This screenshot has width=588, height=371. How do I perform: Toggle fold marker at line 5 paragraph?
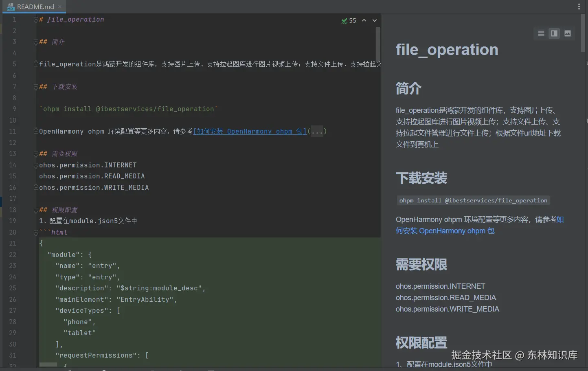(x=36, y=64)
